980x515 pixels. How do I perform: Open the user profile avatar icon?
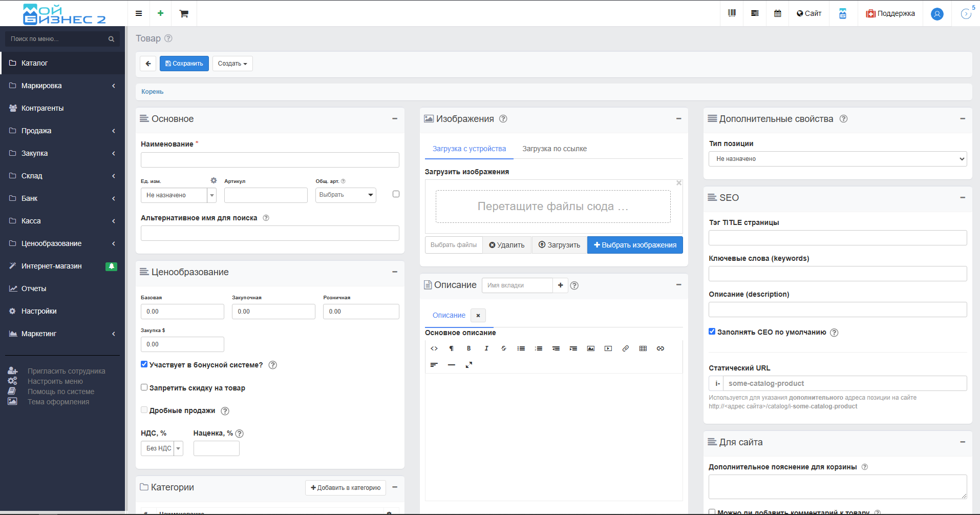click(x=937, y=14)
